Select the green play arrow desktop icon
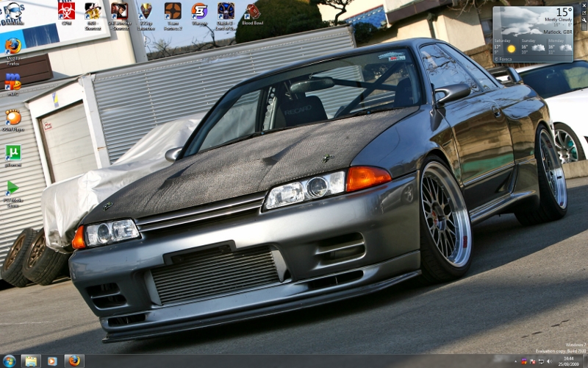The width and height of the screenshot is (588, 368). point(13,188)
